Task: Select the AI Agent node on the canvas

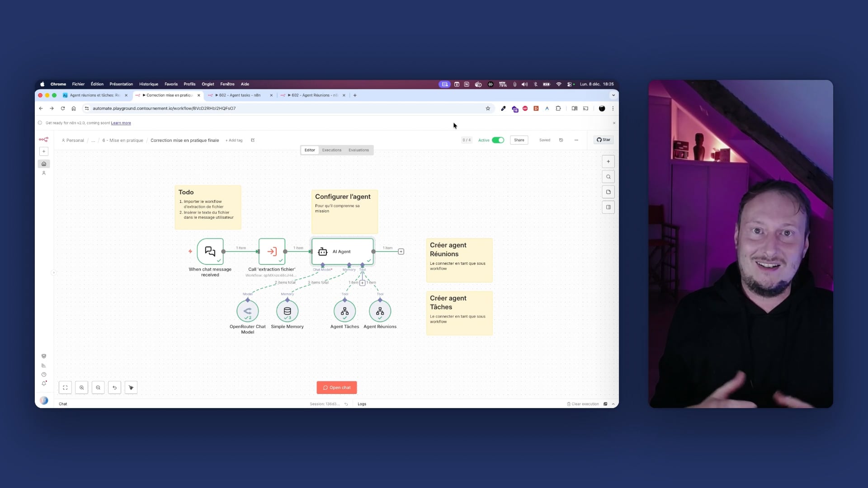Action: click(x=342, y=252)
